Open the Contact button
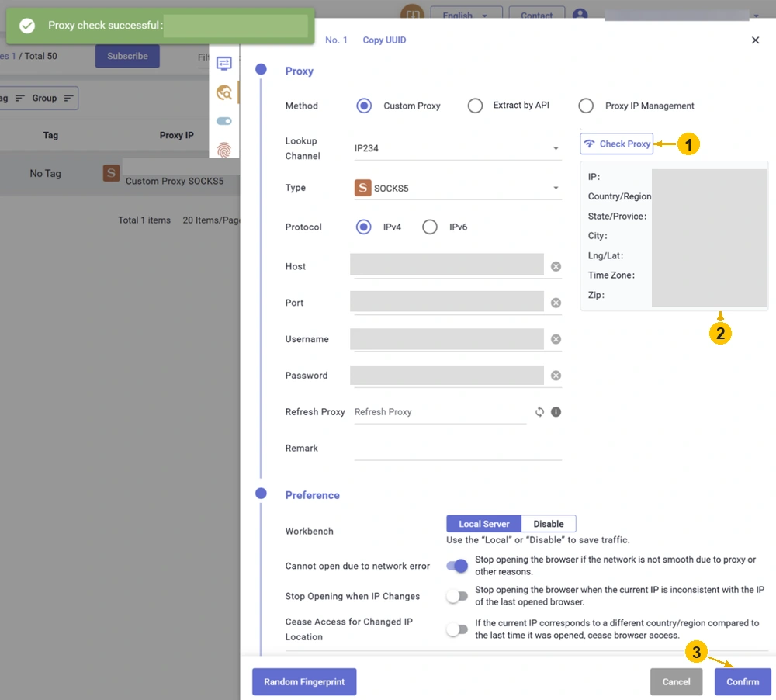The height and width of the screenshot is (700, 776). point(536,14)
